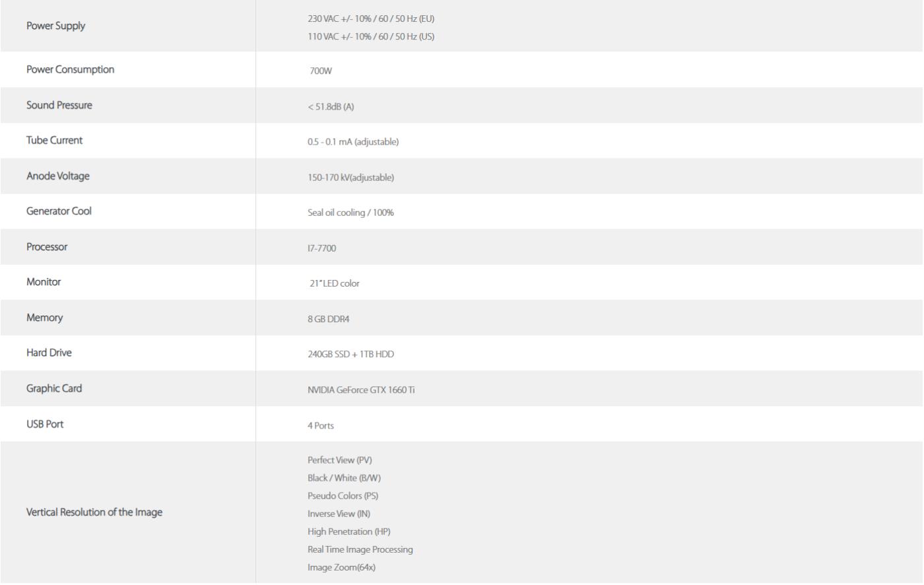Click the USB Port label
The width and height of the screenshot is (924, 585).
(45, 424)
